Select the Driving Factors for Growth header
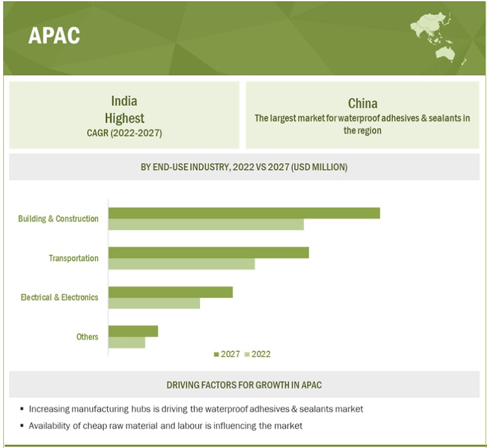487x448 pixels. coord(243,385)
